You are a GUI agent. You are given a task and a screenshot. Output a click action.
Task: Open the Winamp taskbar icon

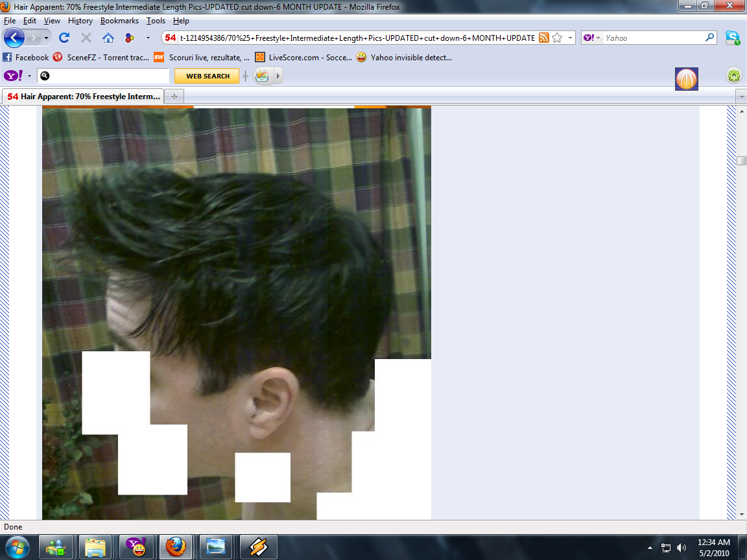point(258,548)
